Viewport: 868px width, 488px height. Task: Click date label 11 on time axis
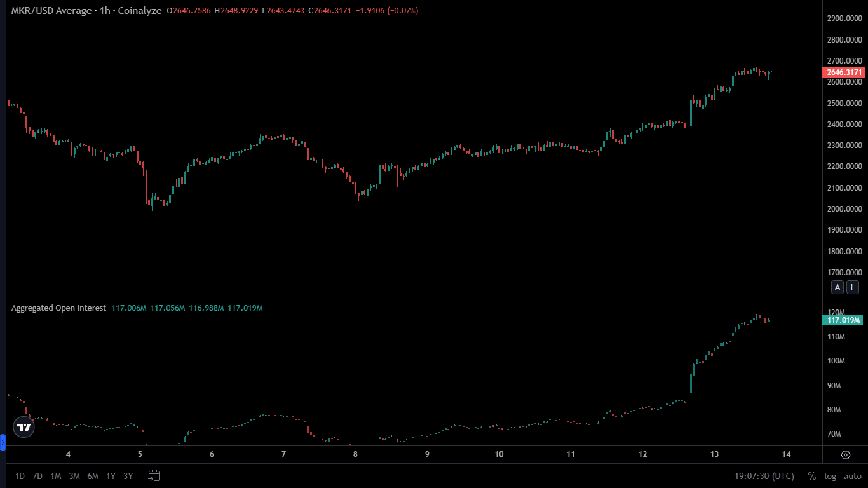tap(571, 454)
